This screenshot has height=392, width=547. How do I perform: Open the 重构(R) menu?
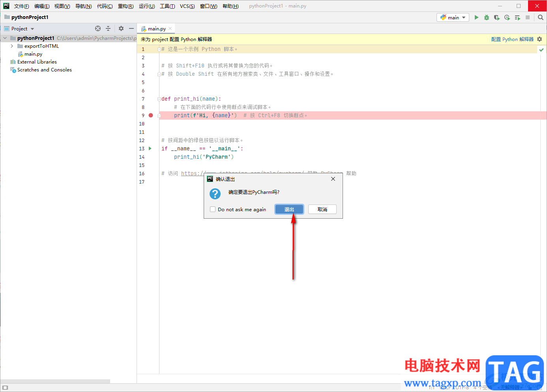coord(126,6)
